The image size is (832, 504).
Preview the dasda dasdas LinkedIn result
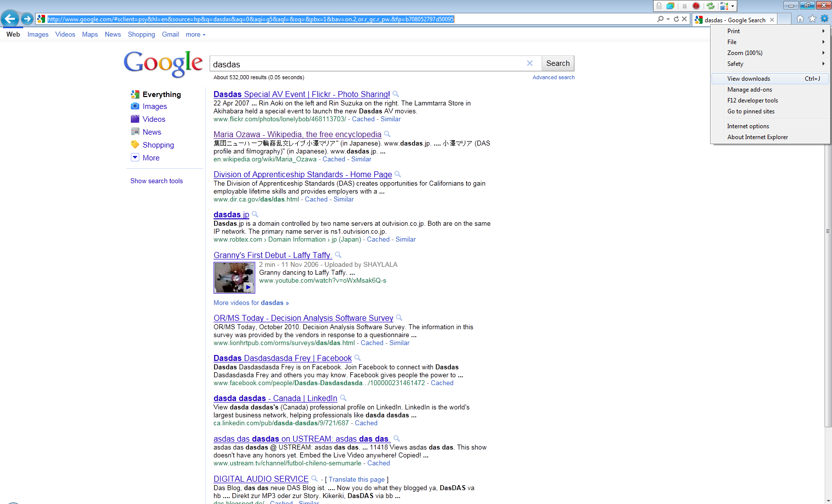tap(343, 398)
